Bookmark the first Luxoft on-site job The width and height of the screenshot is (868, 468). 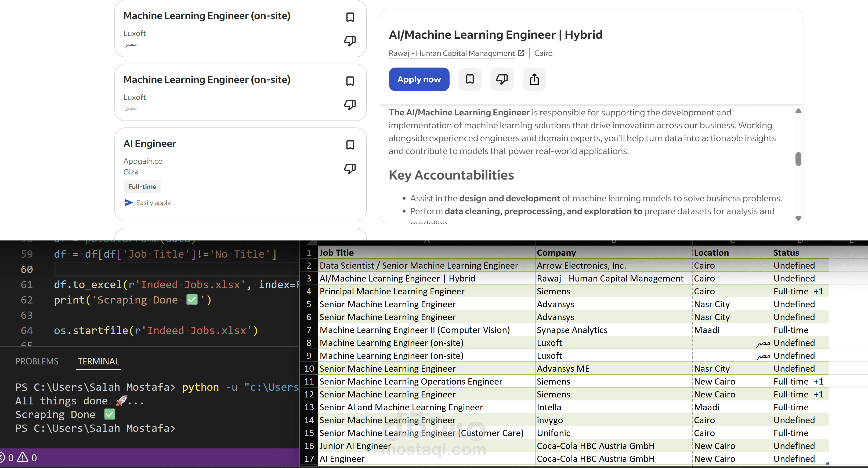350,17
